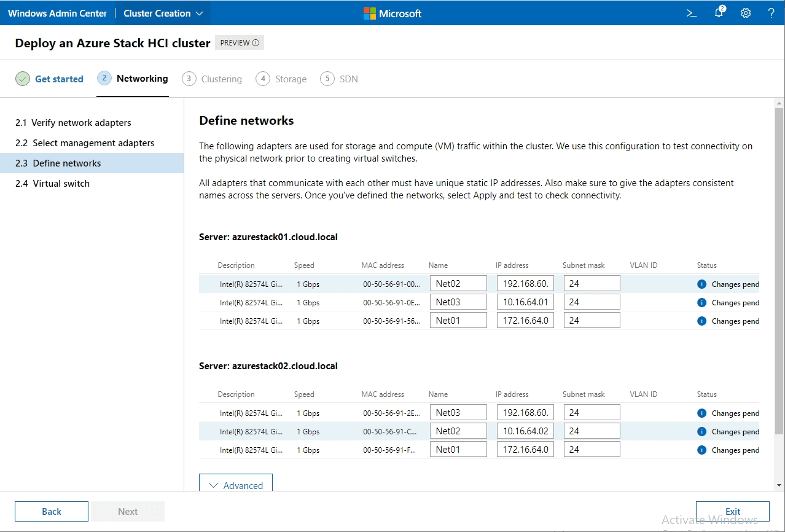Open the PowerShell console from the top bar
785x532 pixels.
point(691,12)
